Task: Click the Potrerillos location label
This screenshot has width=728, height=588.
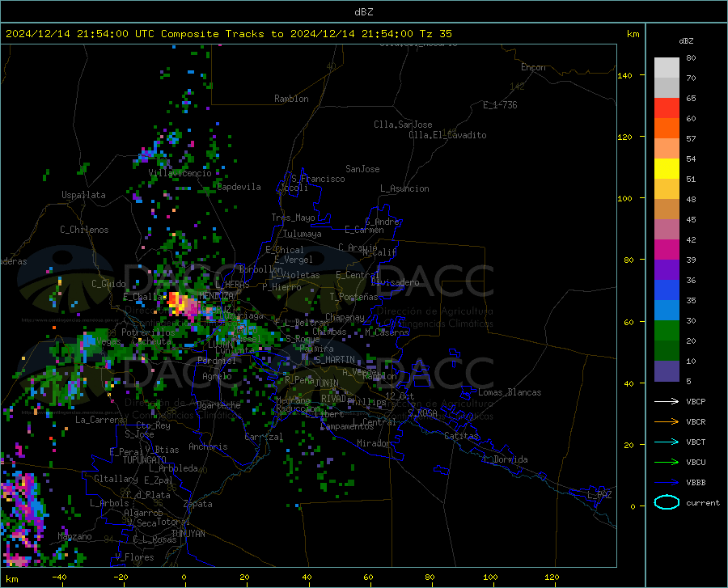Action: pyautogui.click(x=148, y=332)
